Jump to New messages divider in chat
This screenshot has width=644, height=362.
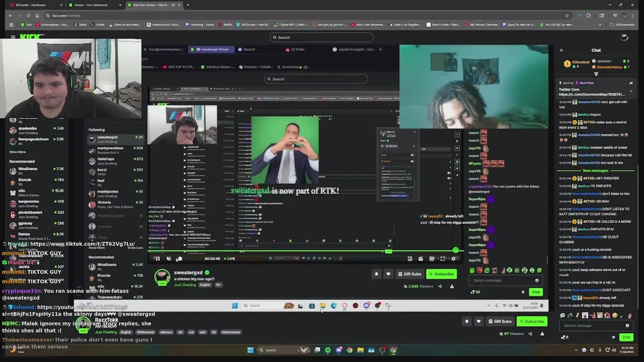point(595,171)
